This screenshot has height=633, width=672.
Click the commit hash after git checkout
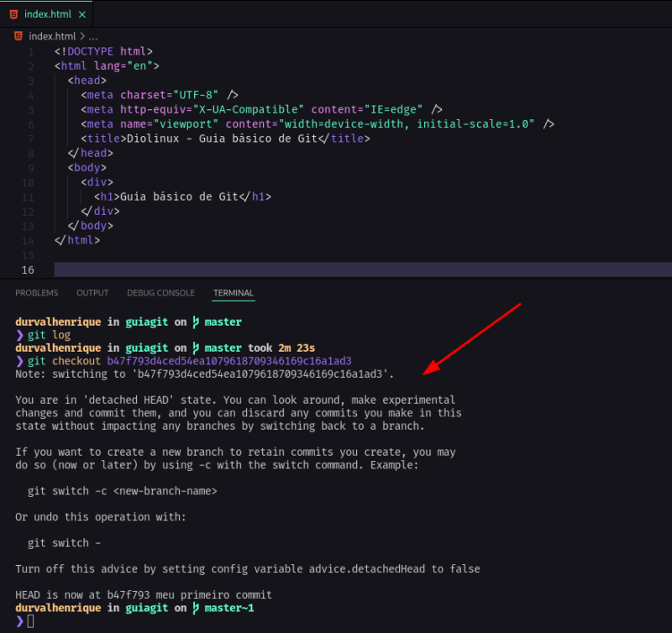click(x=202, y=360)
